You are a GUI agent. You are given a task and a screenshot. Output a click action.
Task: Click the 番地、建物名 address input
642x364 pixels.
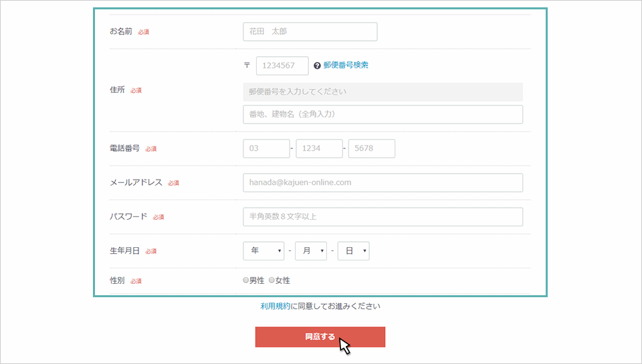tap(383, 114)
